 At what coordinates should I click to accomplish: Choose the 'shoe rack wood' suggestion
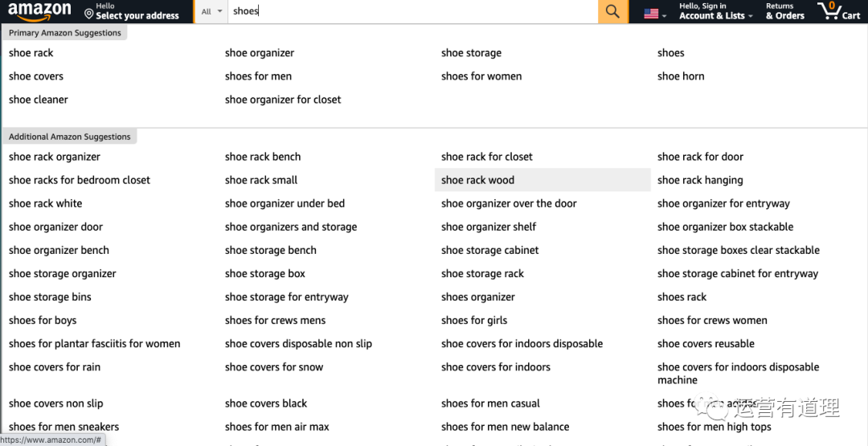pos(477,180)
